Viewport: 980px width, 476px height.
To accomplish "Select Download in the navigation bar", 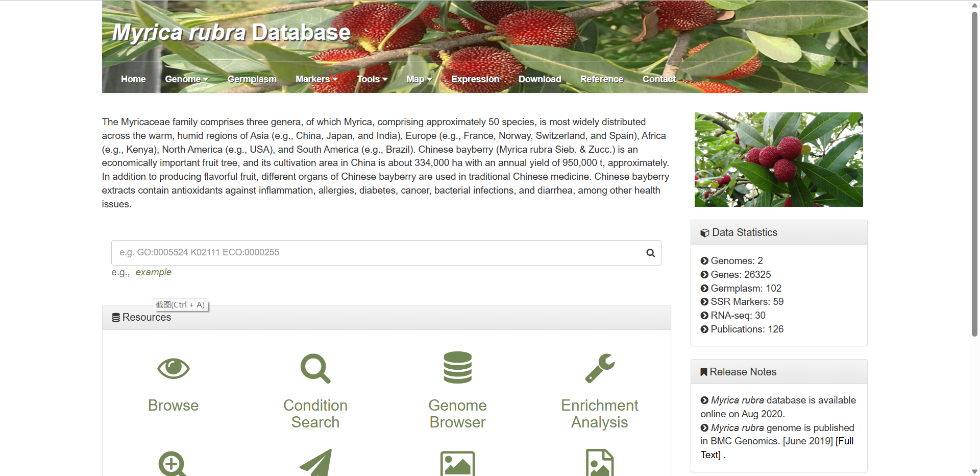I will click(540, 79).
